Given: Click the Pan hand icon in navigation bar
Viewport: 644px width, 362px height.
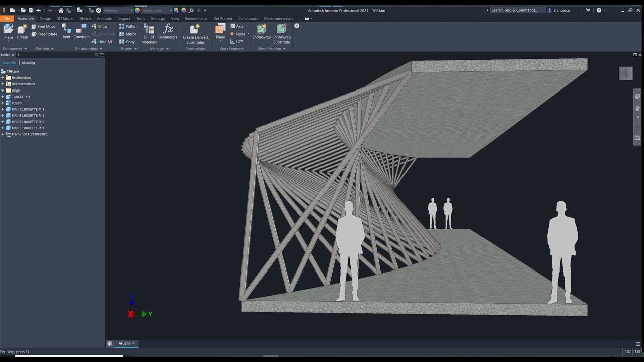Looking at the screenshot, I should click(637, 108).
